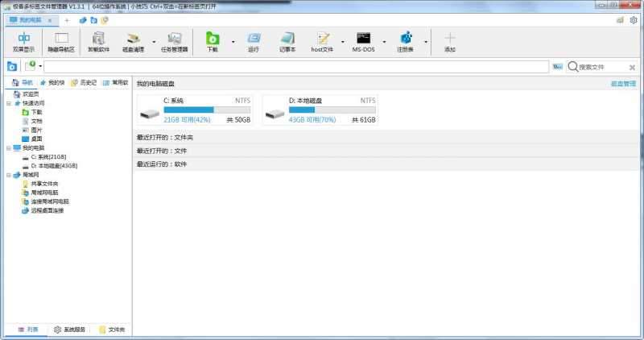Screen dimensions: 644x340
Task: Click the 搜索文件 search input field
Action: [608, 67]
